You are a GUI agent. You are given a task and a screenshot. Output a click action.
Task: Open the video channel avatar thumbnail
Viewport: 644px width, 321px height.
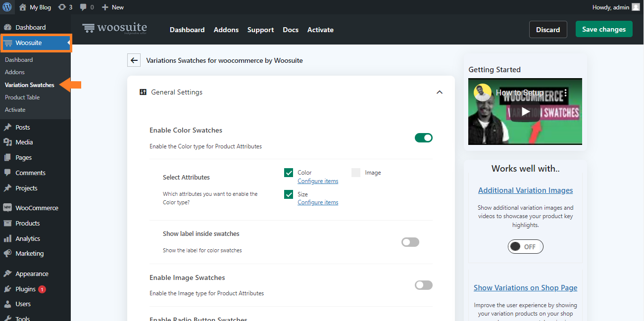pyautogui.click(x=482, y=92)
